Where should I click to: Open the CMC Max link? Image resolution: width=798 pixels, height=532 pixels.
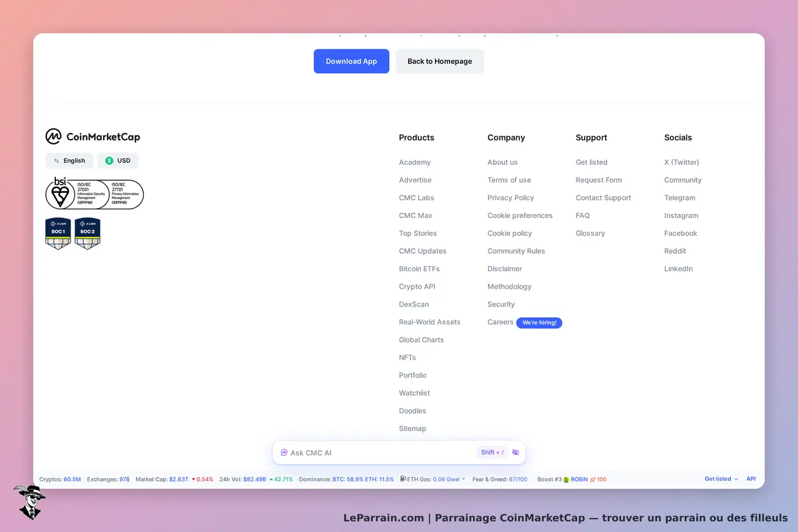(x=416, y=215)
